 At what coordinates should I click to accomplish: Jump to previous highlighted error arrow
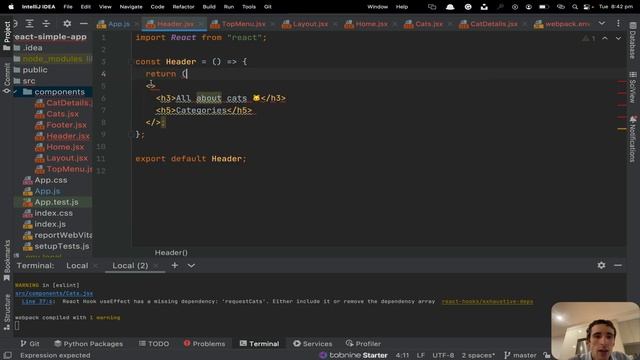click(605, 38)
